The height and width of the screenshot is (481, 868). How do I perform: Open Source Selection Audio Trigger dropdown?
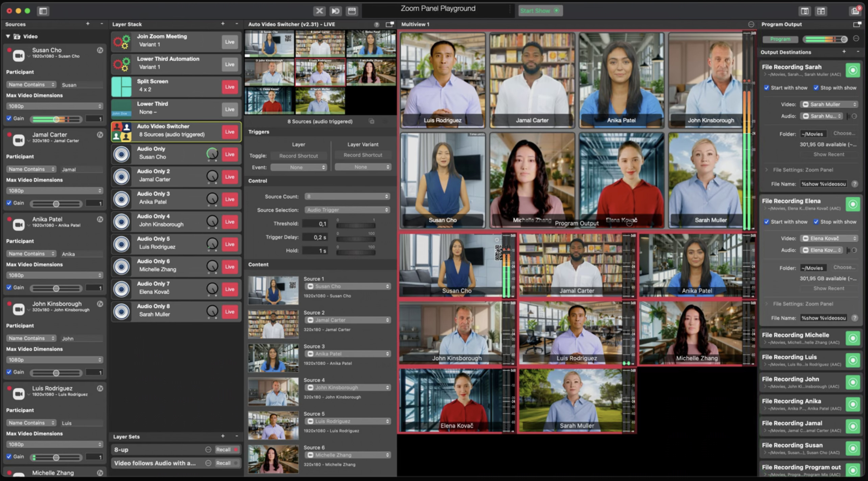(x=347, y=210)
